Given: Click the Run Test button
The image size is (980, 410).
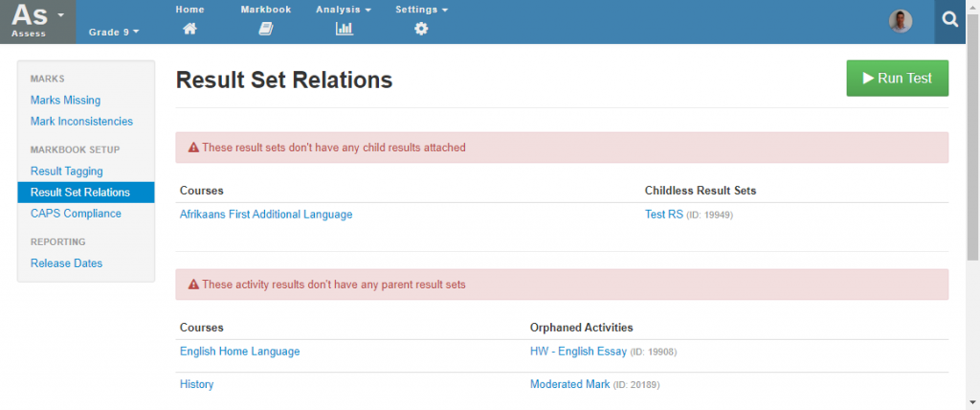Looking at the screenshot, I should [897, 79].
